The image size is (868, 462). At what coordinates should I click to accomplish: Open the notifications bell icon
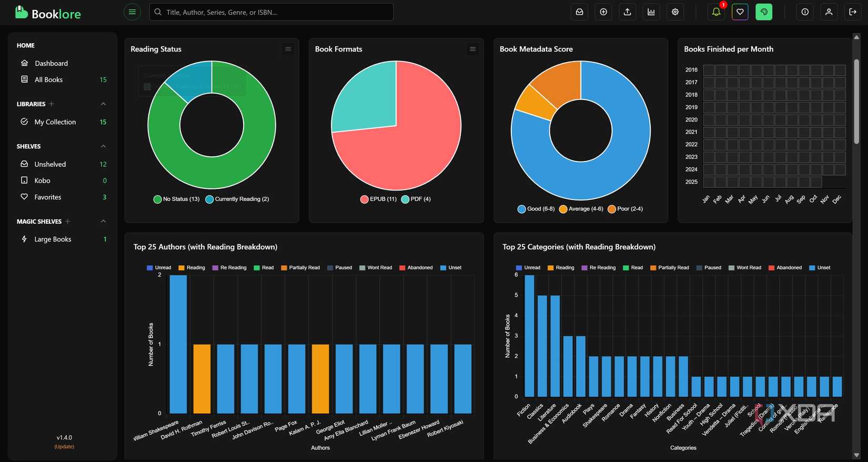716,12
